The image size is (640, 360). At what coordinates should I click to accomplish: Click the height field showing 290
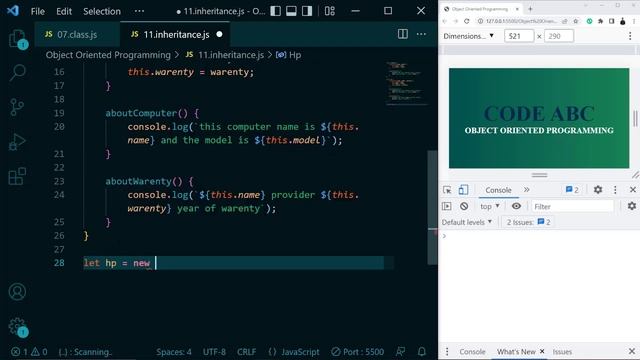(x=559, y=36)
